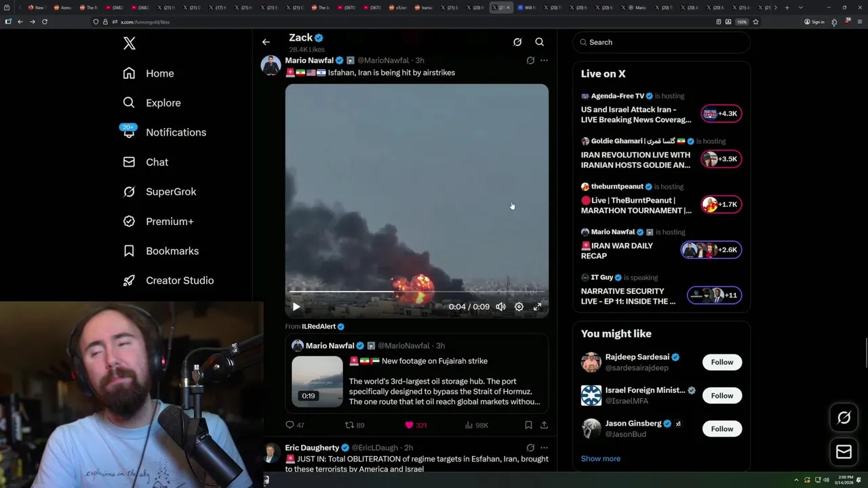The height and width of the screenshot is (488, 868).
Task: Join Goldie Ghamari's live space +3.5K
Action: [721, 159]
